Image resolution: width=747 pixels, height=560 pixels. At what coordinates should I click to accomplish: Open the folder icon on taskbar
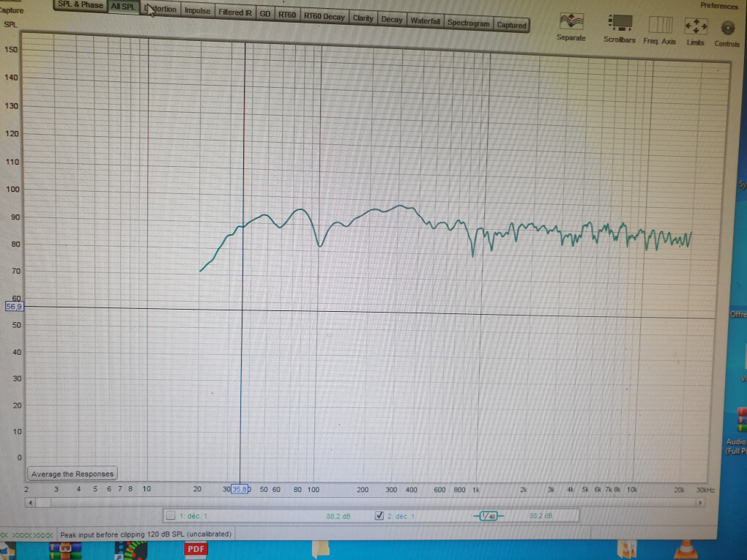321,550
